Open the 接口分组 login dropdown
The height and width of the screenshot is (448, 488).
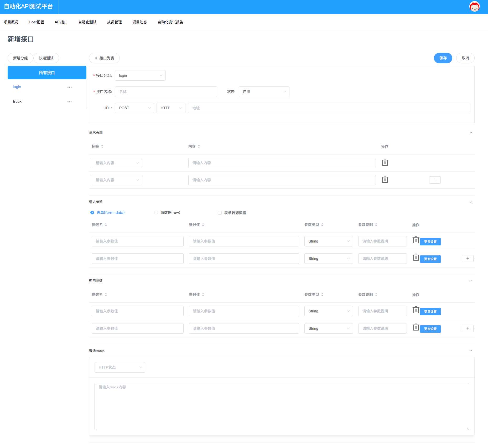(x=140, y=75)
